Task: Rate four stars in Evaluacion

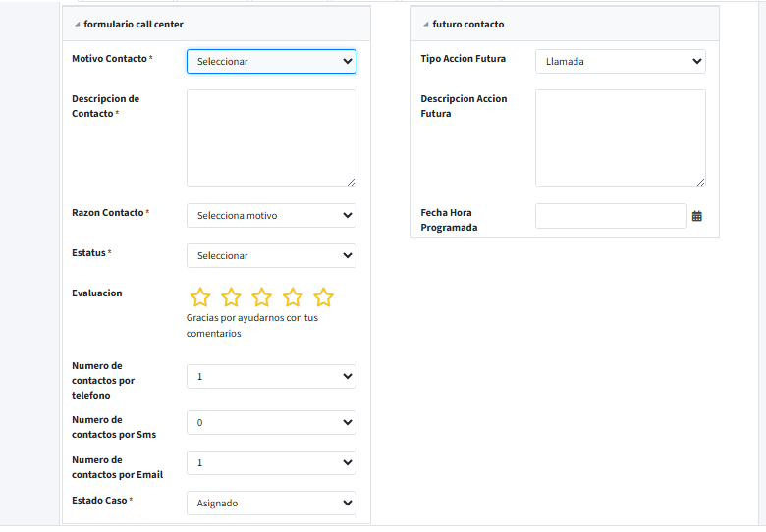Action: [x=293, y=297]
